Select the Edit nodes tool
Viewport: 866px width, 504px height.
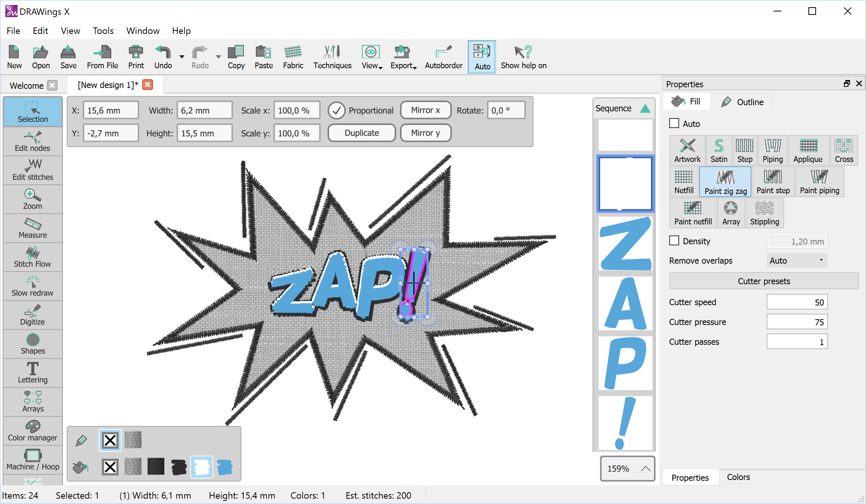tap(33, 141)
